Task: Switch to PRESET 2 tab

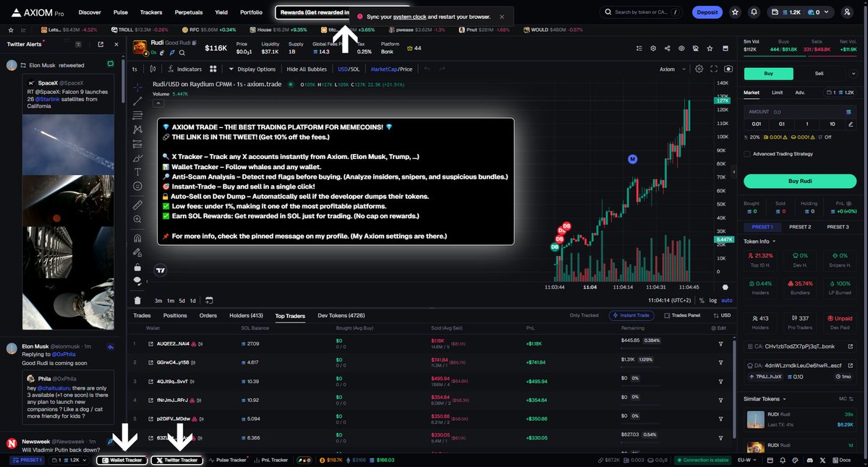Action: [x=800, y=227]
